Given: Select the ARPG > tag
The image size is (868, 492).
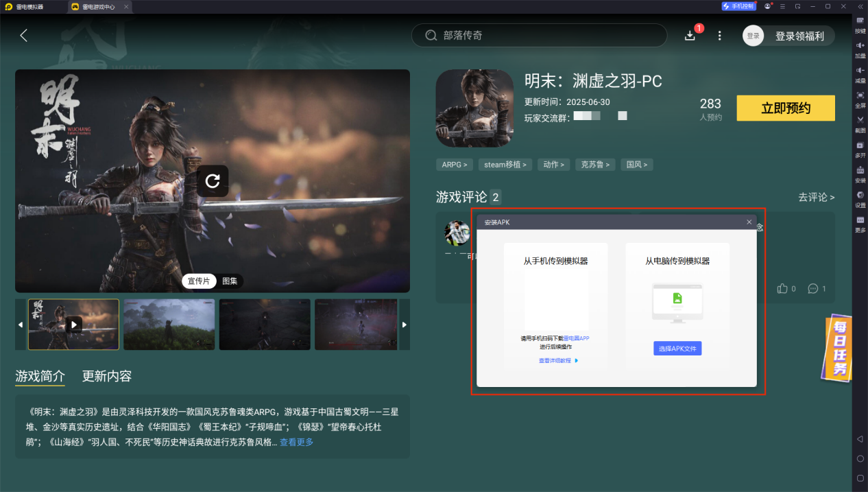Looking at the screenshot, I should click(455, 165).
